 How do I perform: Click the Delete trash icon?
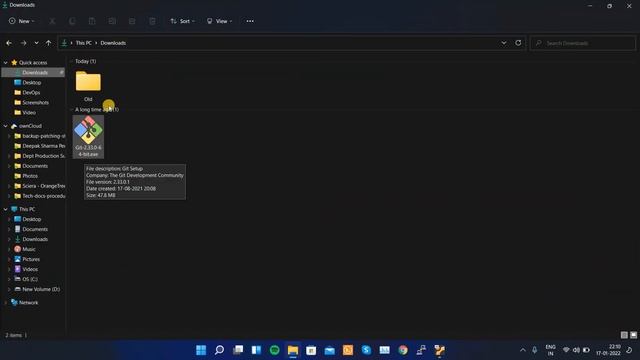[x=152, y=21]
